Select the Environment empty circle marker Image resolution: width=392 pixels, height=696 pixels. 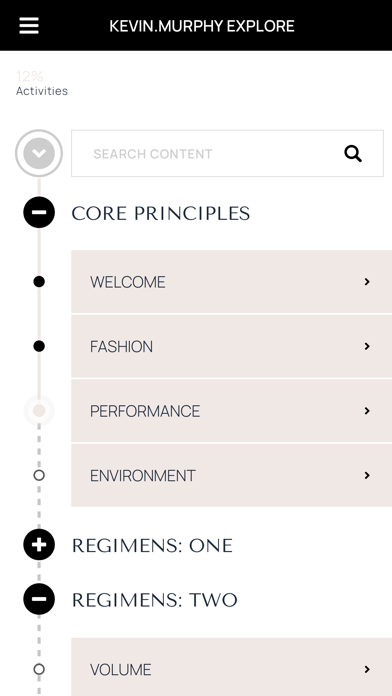click(39, 475)
